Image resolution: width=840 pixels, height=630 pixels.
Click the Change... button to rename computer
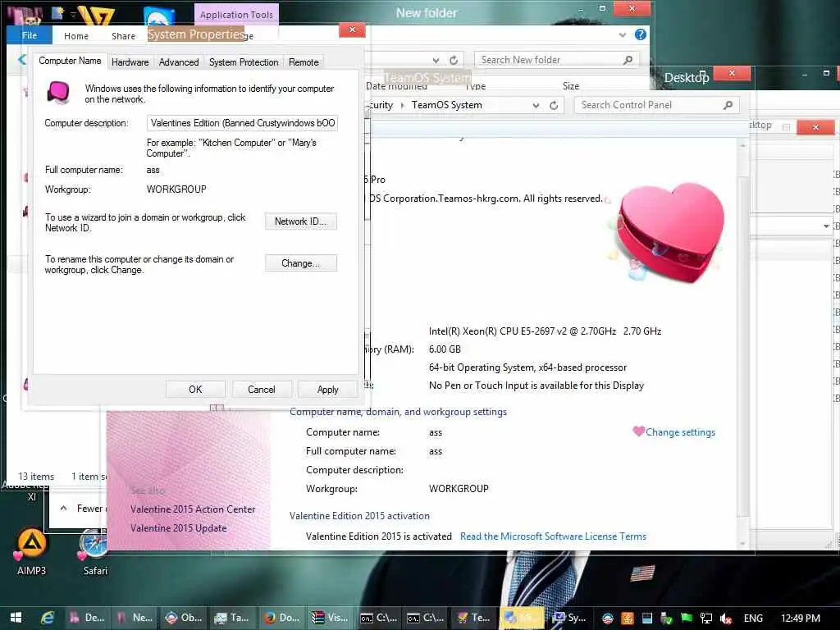[x=300, y=263]
